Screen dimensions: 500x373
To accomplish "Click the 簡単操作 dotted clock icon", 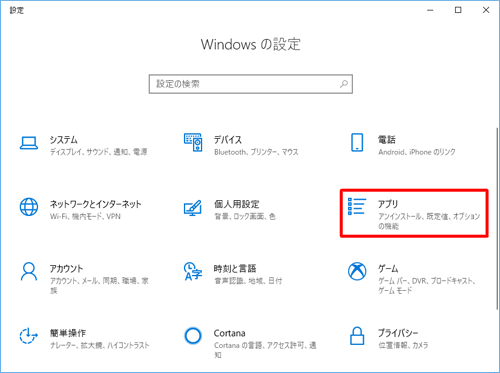I will pyautogui.click(x=28, y=336).
